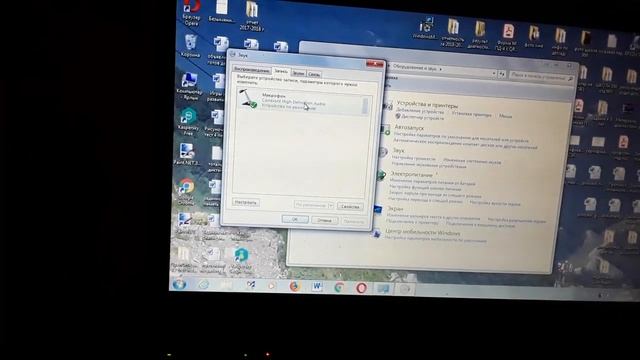Open the Экран link in Control Panel

[x=395, y=209]
